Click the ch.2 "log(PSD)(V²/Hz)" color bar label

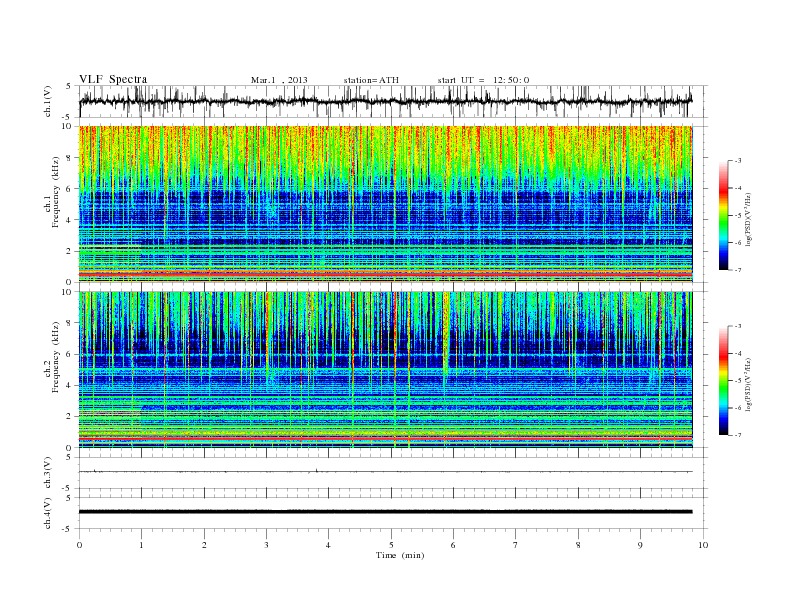[x=750, y=384]
